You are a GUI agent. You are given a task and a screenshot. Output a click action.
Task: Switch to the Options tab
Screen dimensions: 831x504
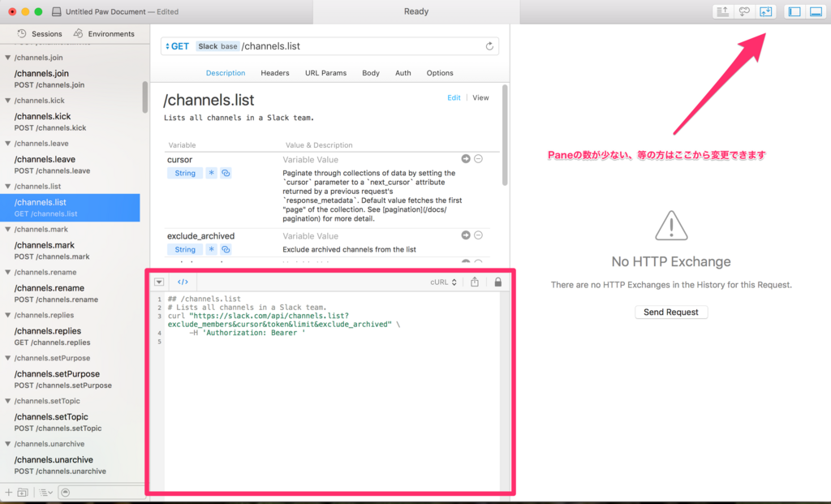point(439,72)
